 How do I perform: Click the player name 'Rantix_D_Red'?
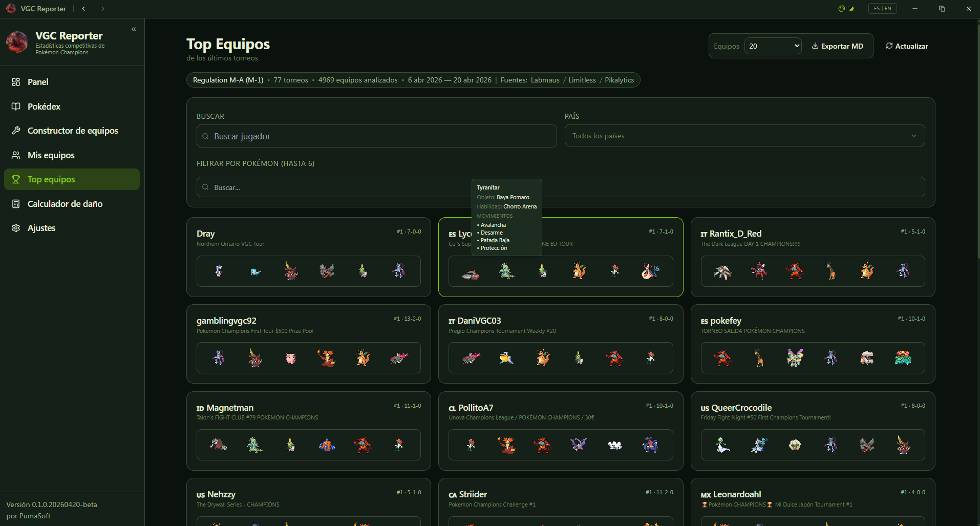[x=735, y=234]
